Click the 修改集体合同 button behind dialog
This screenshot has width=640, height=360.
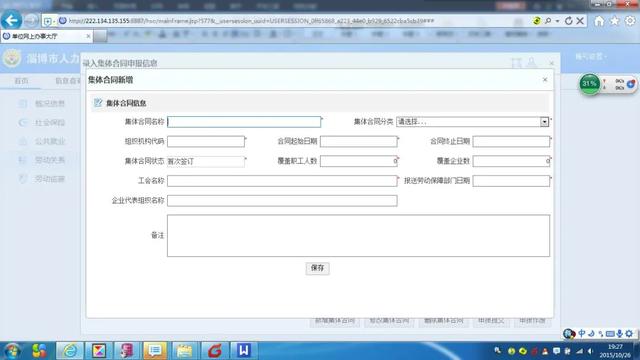pyautogui.click(x=389, y=321)
